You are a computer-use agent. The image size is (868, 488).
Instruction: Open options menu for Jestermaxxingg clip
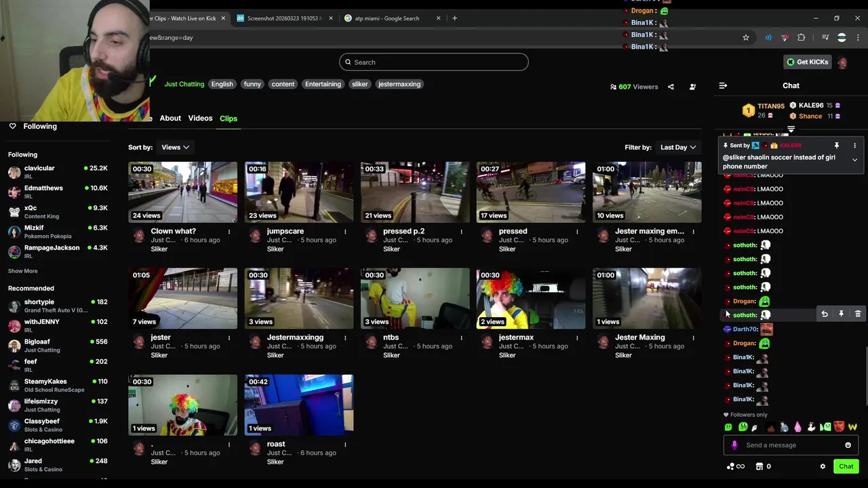(x=345, y=338)
